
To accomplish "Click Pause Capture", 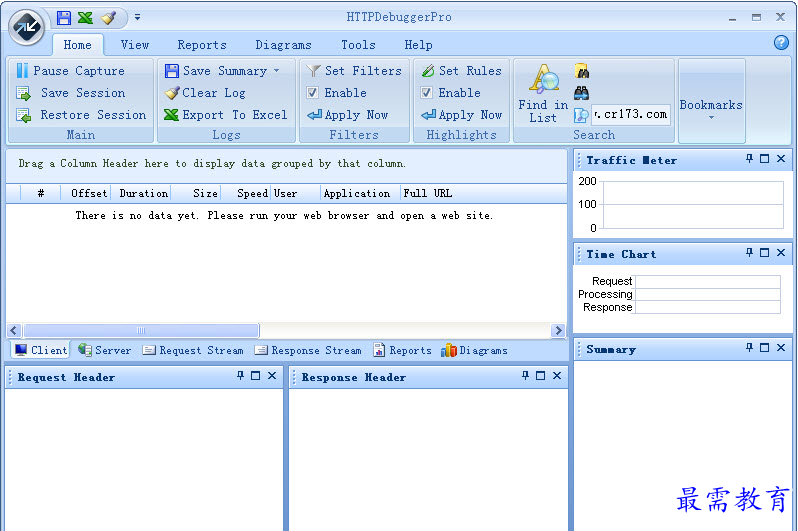I will tap(71, 71).
